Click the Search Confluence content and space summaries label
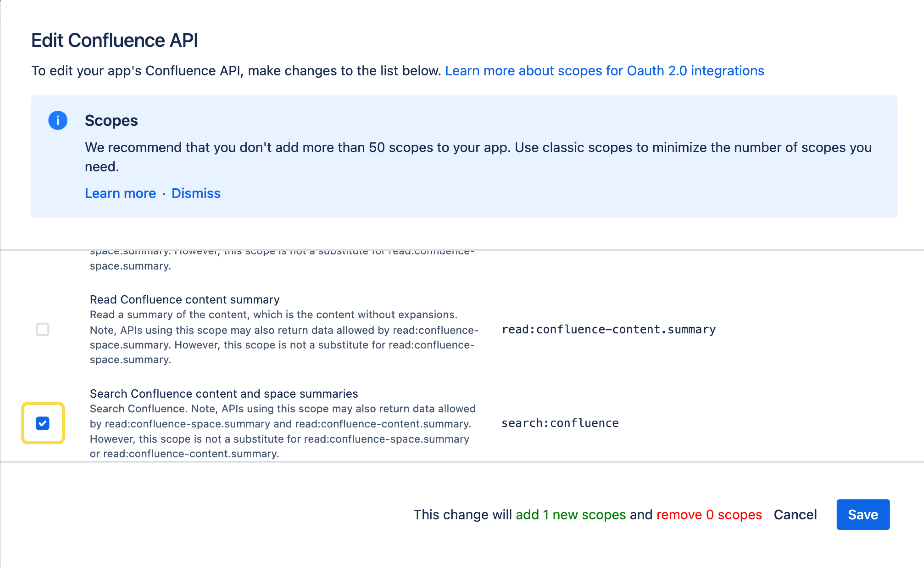The width and height of the screenshot is (924, 567). coord(223,393)
